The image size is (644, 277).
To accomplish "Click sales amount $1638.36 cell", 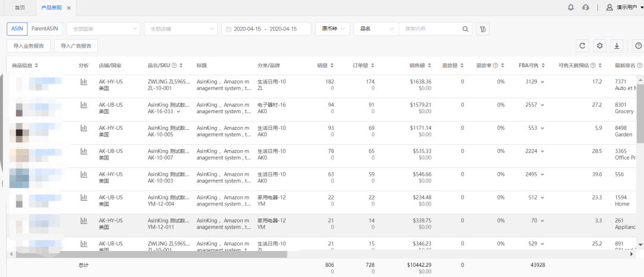I will 420,82.
